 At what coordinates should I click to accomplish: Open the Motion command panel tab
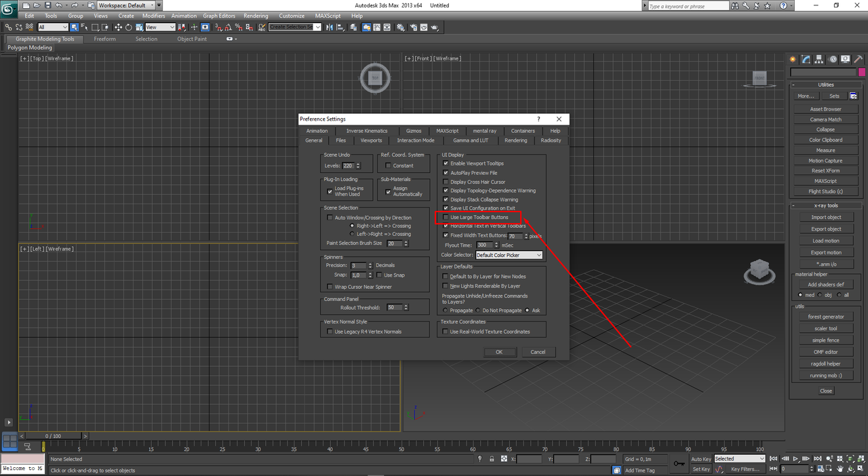(x=833, y=60)
